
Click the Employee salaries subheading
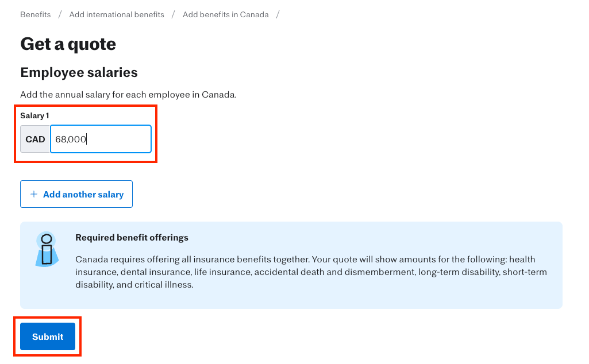click(79, 72)
